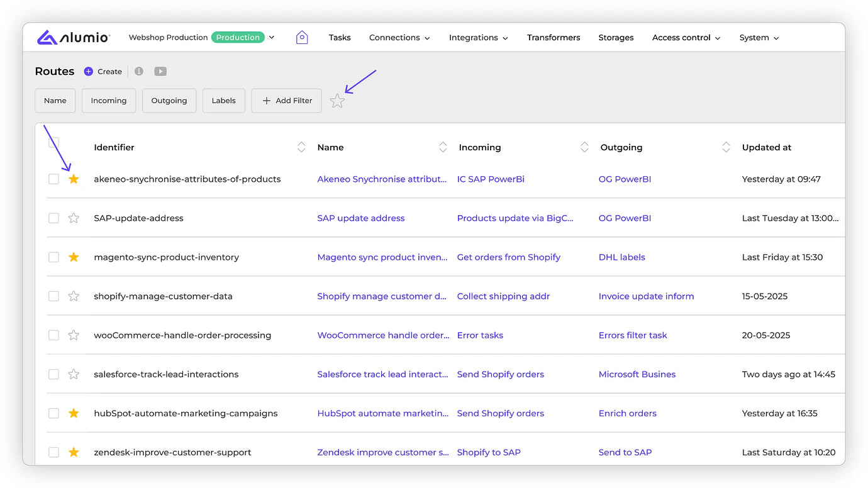
Task: Expand the Integrations menu
Action: tap(478, 38)
